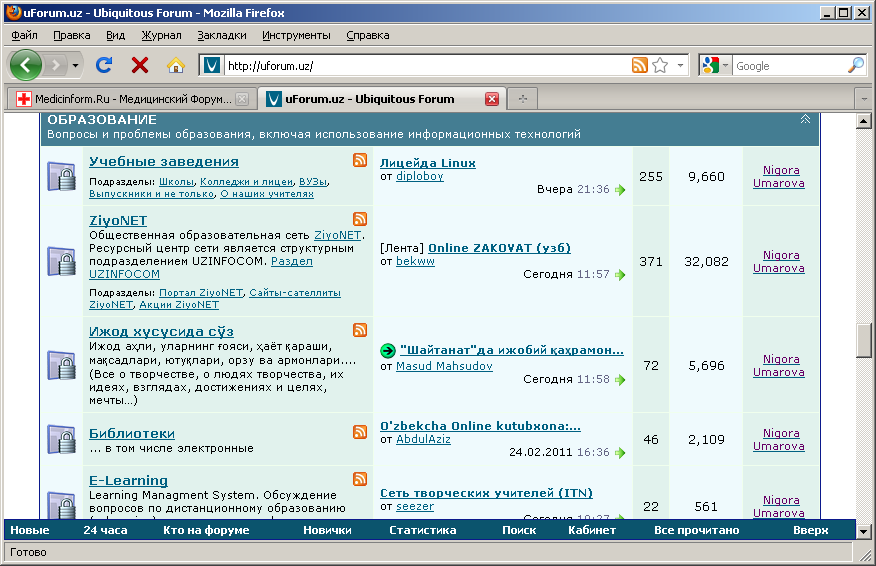876x566 pixels.
Task: Click Новые in the bottom bar
Action: [x=30, y=530]
